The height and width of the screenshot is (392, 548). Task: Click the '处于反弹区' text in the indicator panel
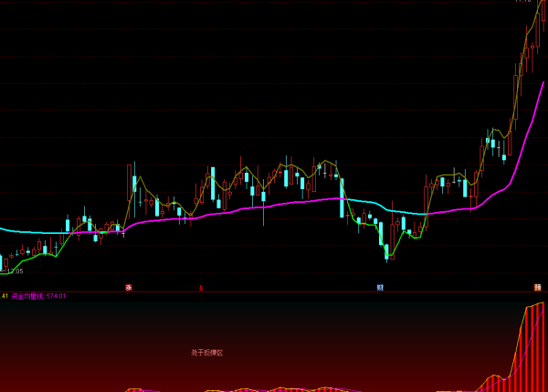pyautogui.click(x=207, y=352)
